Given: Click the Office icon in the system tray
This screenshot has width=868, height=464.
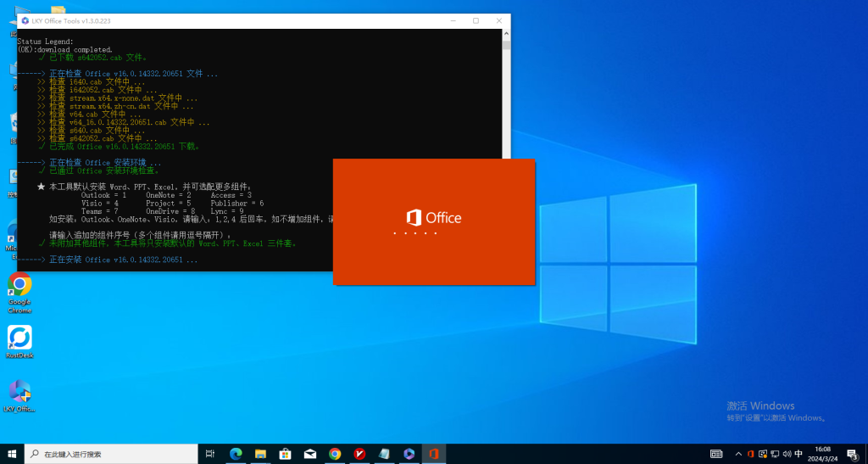Looking at the screenshot, I should (x=751, y=454).
